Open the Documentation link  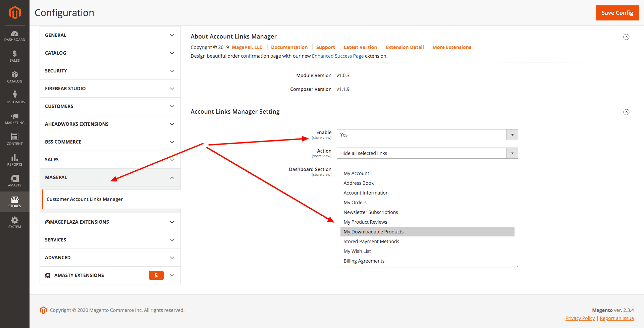(289, 47)
